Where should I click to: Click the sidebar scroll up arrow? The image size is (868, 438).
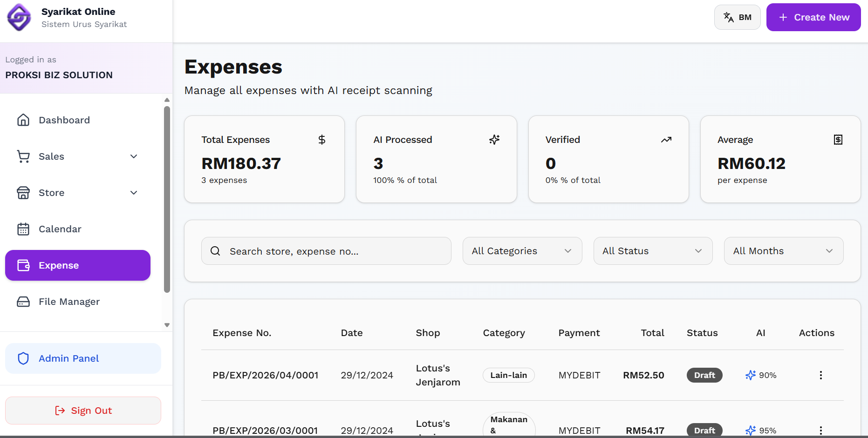tap(167, 100)
